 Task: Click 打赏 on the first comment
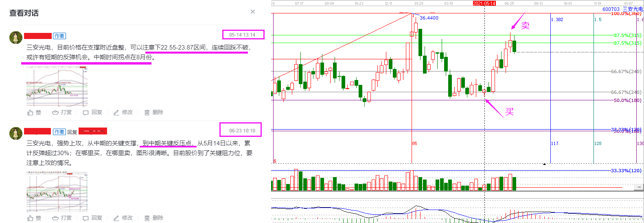tap(62, 113)
